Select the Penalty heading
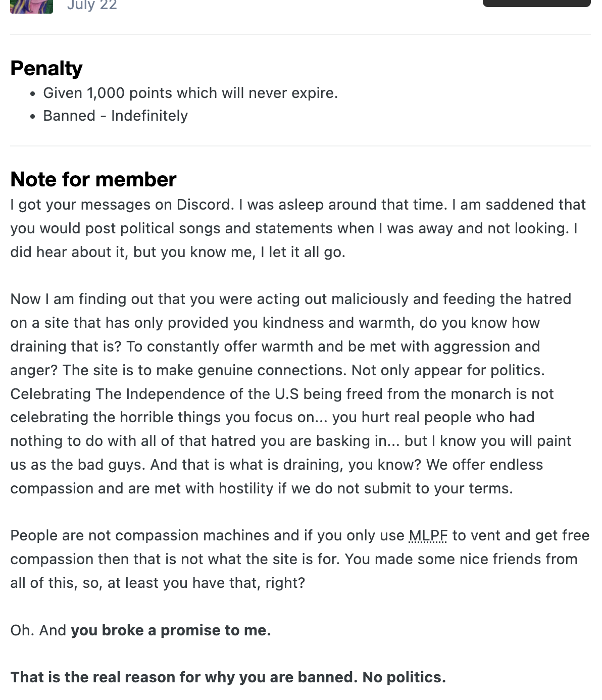 tap(46, 68)
